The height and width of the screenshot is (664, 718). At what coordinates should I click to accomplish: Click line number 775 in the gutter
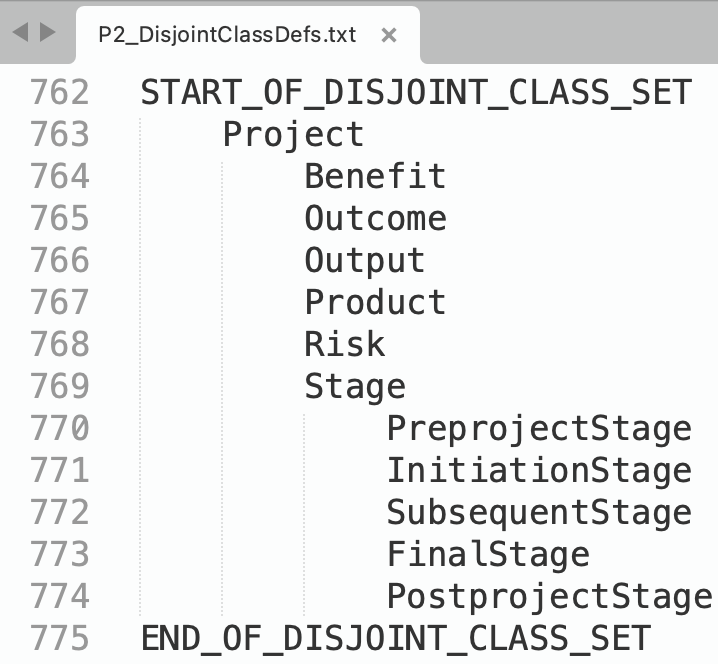coord(60,638)
